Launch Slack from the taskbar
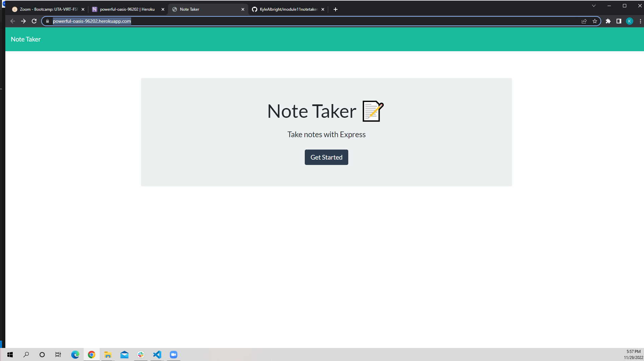Viewport: 644px width, 361px height. (x=141, y=354)
